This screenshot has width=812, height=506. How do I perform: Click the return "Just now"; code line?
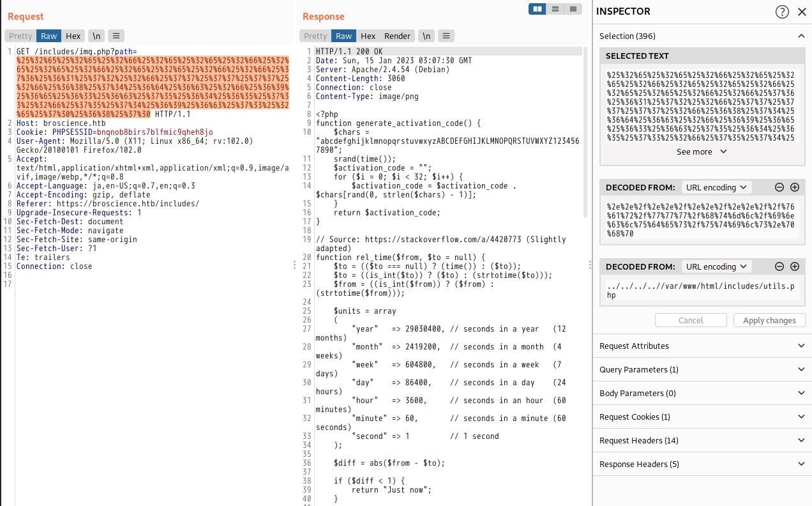391,490
